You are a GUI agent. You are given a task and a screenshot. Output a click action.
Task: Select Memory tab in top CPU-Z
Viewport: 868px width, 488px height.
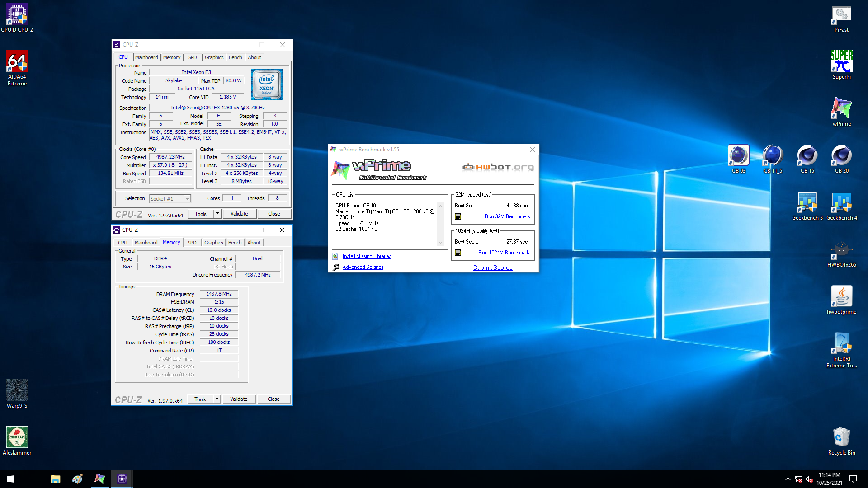pos(172,57)
